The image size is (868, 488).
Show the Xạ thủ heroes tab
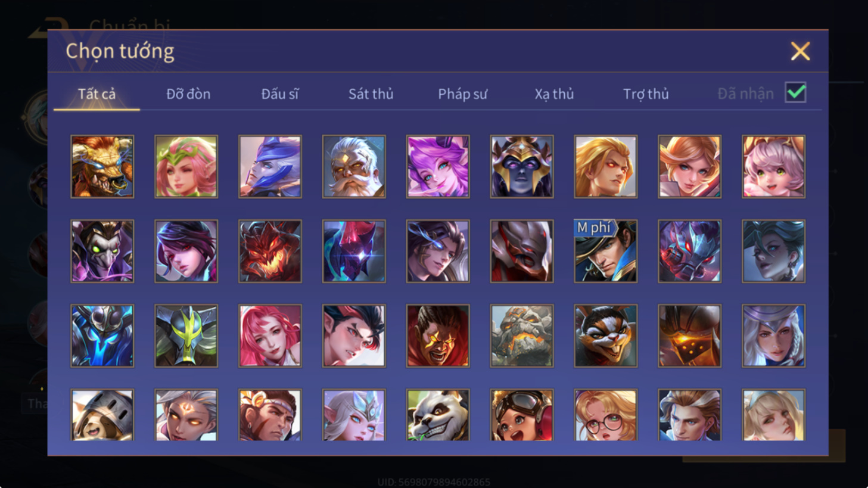[x=554, y=94]
